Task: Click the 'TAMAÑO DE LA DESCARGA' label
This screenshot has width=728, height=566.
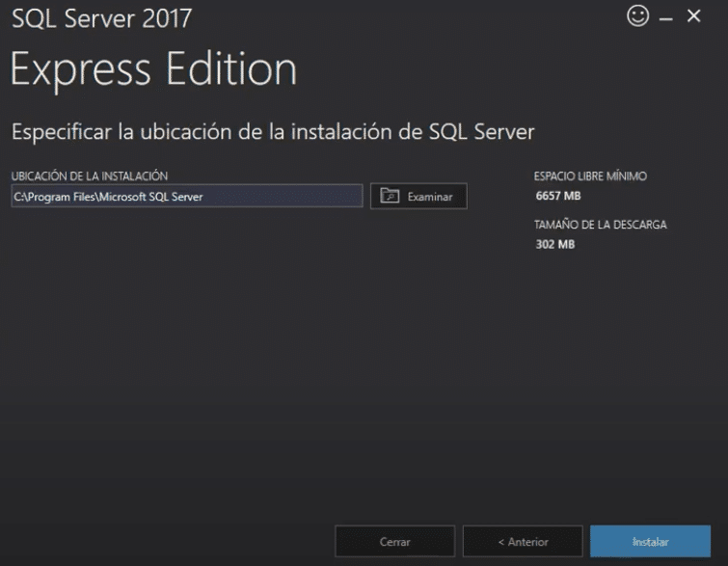Action: point(600,225)
